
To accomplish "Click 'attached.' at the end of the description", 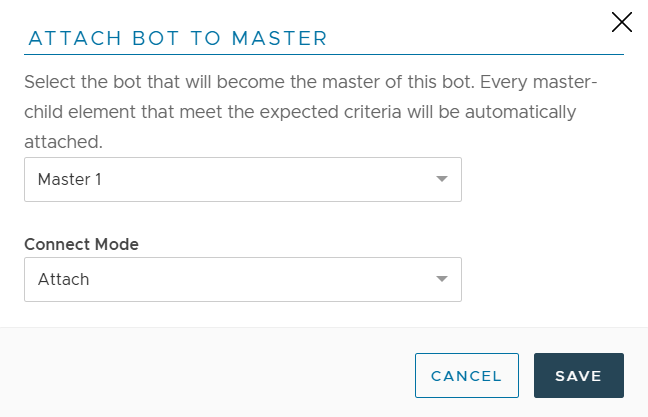I will (x=64, y=142).
